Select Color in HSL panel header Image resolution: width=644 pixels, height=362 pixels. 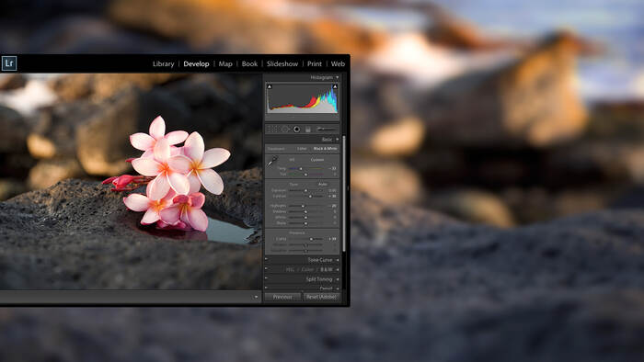pyautogui.click(x=307, y=269)
